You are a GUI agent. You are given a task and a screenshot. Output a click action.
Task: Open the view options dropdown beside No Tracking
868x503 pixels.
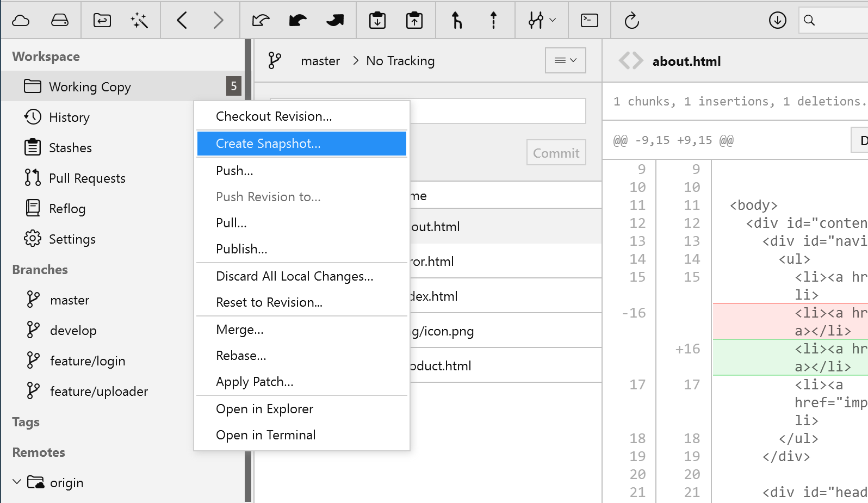pyautogui.click(x=565, y=60)
